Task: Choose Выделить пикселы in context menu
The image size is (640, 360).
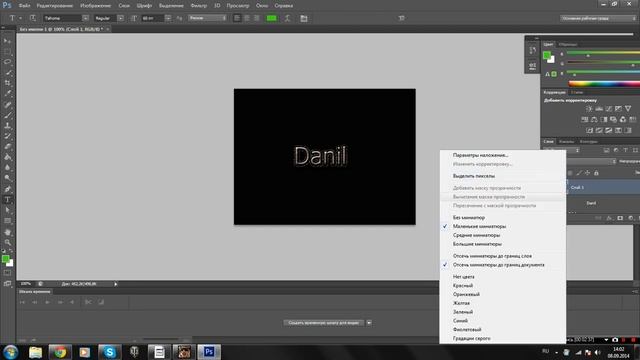Action: (473, 176)
